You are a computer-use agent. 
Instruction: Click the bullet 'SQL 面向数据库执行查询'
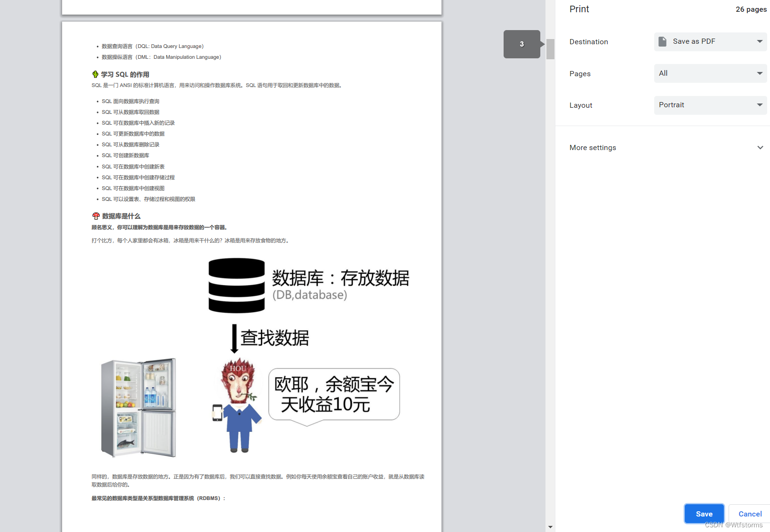[x=130, y=101]
